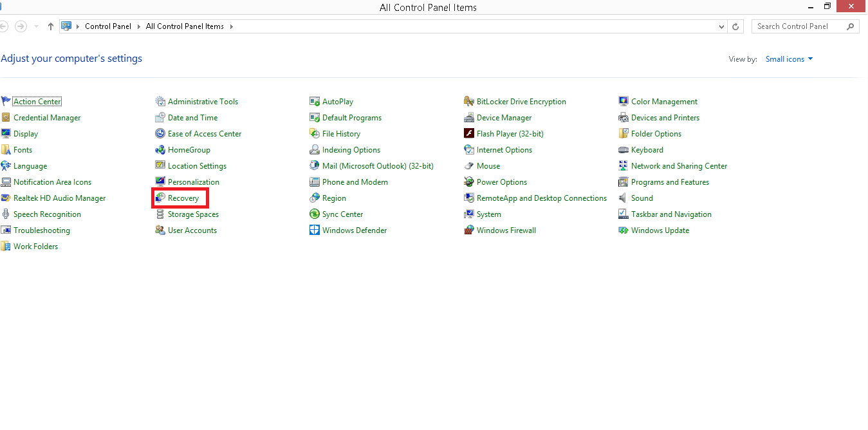The width and height of the screenshot is (868, 430).
Task: Expand the All Control Panel Items breadcrumb arrow
Action: 232,26
